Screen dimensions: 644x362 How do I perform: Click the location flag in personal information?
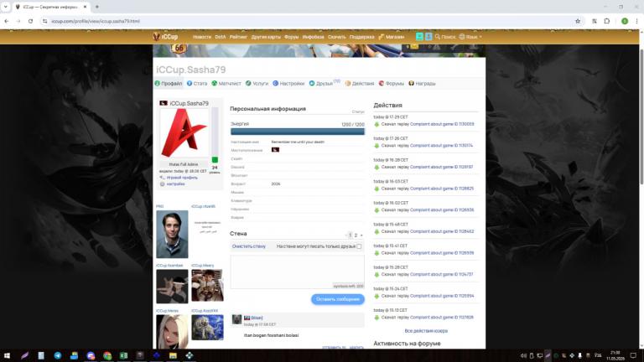click(275, 150)
